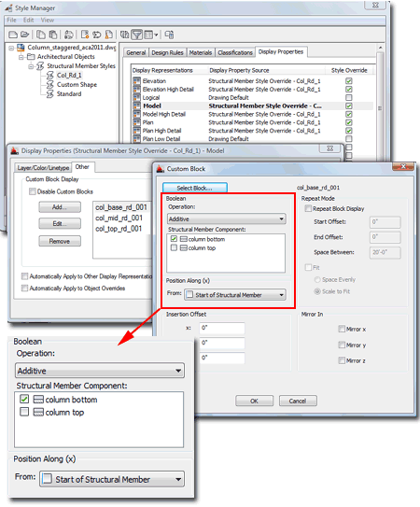Click OK in Custom Block dialog
Screen dimensions: 420x507
pos(254,401)
